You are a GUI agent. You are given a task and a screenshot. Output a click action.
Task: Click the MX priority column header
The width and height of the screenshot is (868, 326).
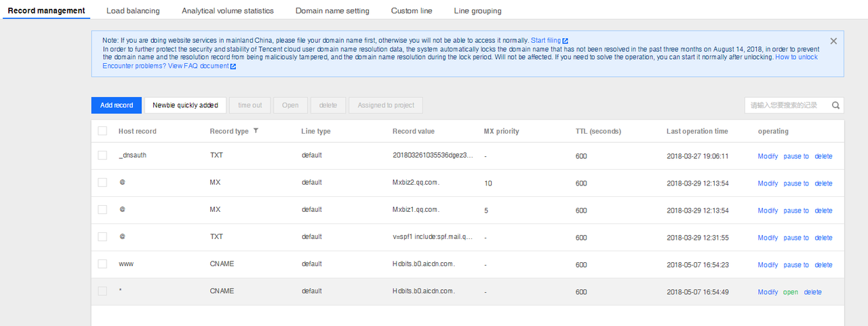(501, 131)
